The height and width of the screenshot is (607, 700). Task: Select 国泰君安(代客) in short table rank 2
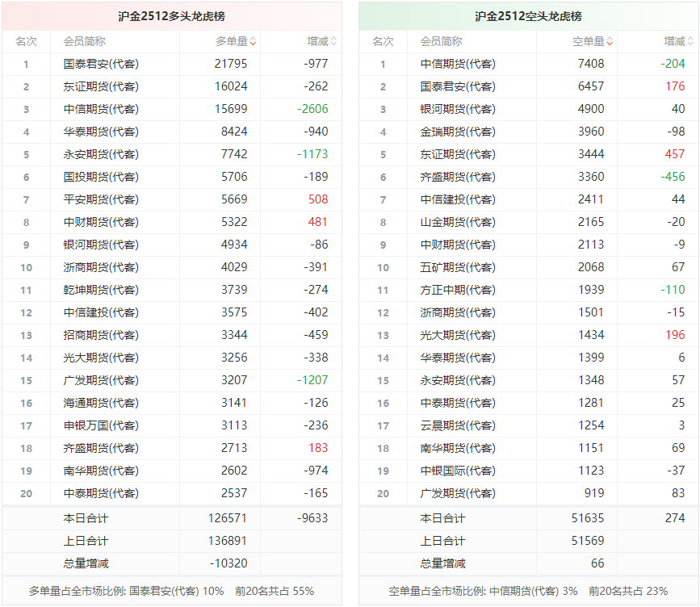coord(458,86)
